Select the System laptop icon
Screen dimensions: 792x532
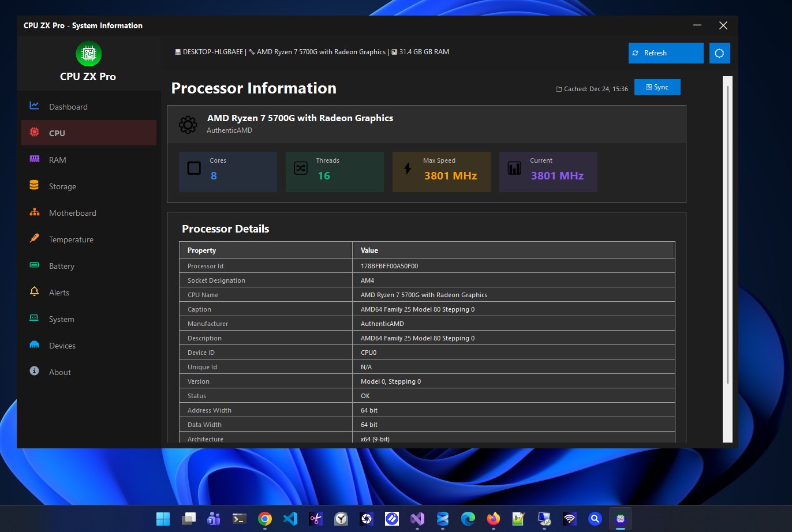[x=35, y=319]
